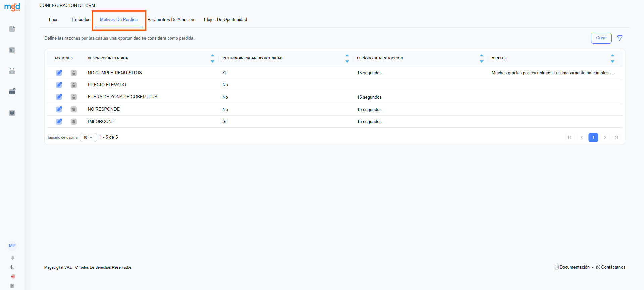The height and width of the screenshot is (290, 644).
Task: Switch to the Embudos tab
Action: click(x=81, y=20)
